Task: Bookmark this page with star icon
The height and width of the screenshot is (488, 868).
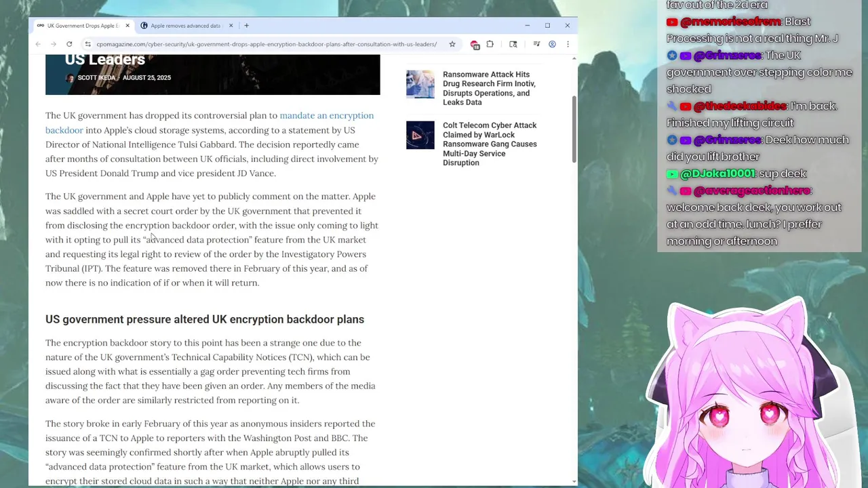Action: pos(452,44)
